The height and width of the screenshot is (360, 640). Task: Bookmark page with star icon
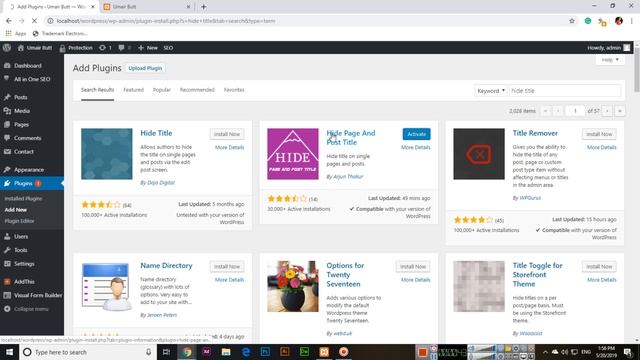(572, 21)
